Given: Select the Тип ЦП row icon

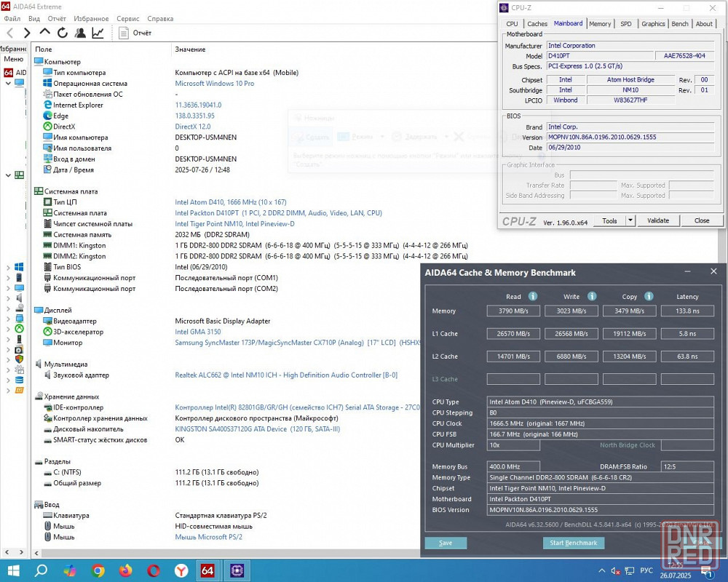Looking at the screenshot, I should click(47, 202).
